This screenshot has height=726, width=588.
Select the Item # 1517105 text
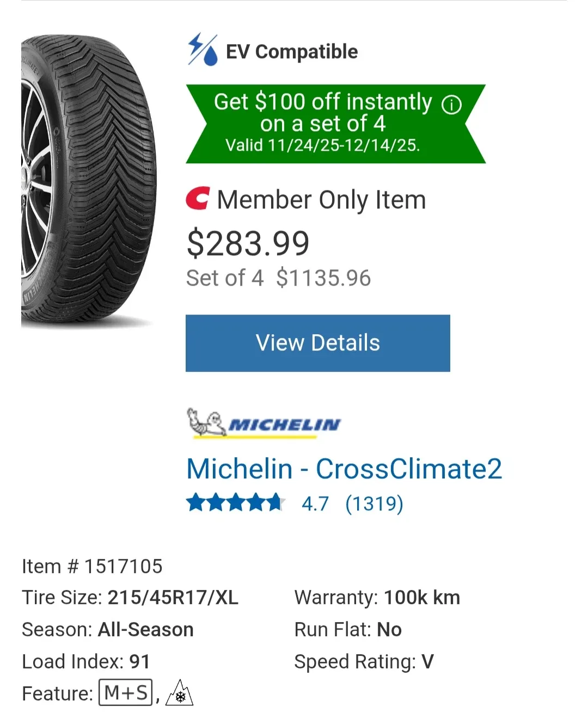[91, 566]
